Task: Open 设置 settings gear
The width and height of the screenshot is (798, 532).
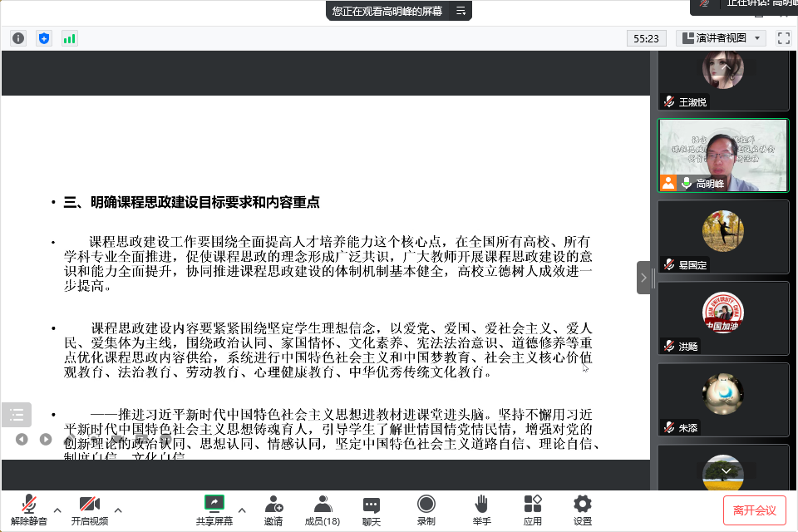Action: [x=583, y=510]
